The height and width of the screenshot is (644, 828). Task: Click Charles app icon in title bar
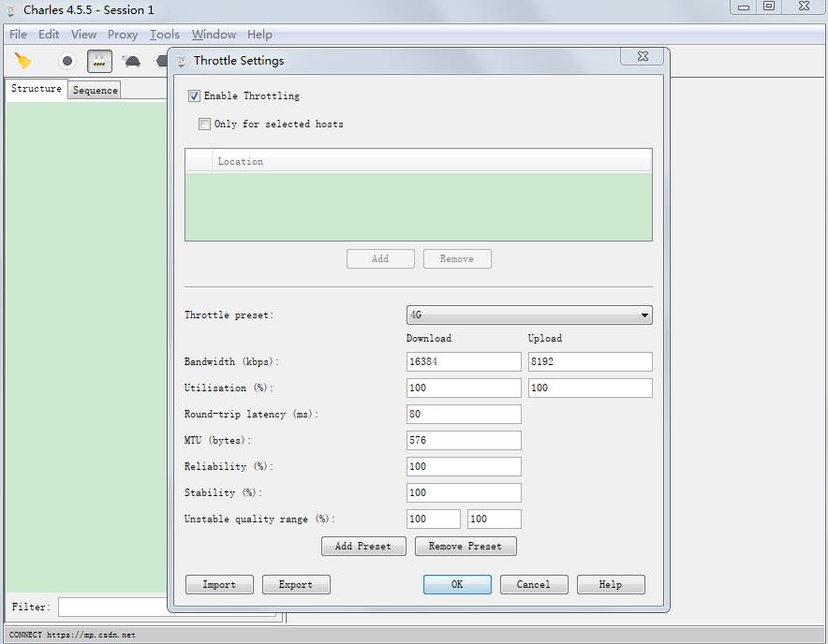(x=10, y=10)
